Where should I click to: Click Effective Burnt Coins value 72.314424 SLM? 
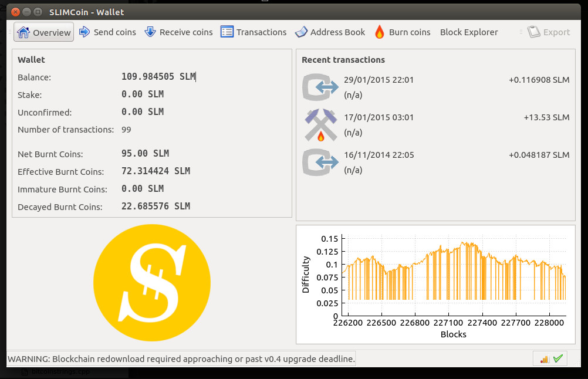[x=156, y=171]
